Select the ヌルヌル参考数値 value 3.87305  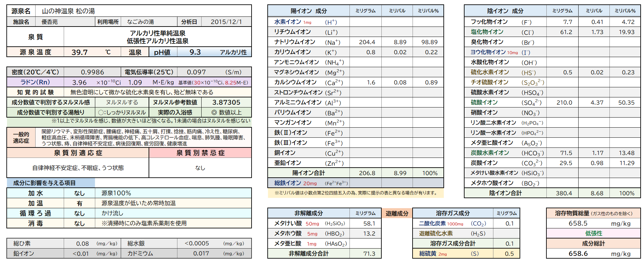(x=226, y=102)
